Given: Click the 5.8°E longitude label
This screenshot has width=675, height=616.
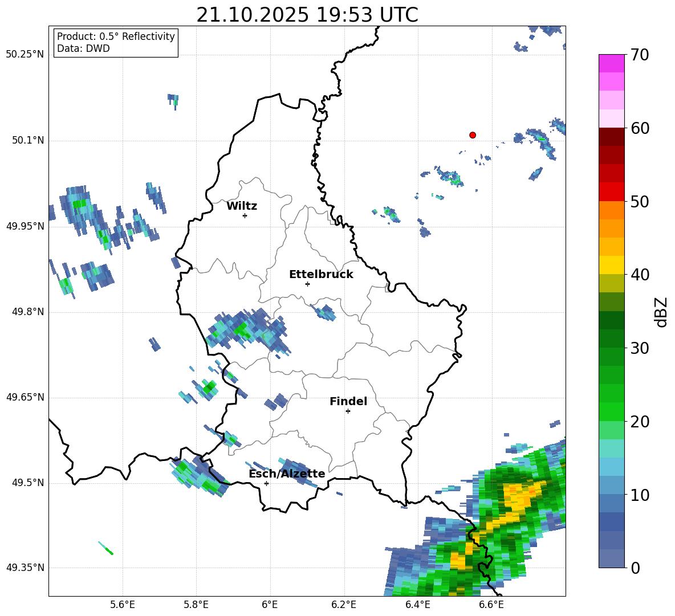Looking at the screenshot, I should point(196,605).
